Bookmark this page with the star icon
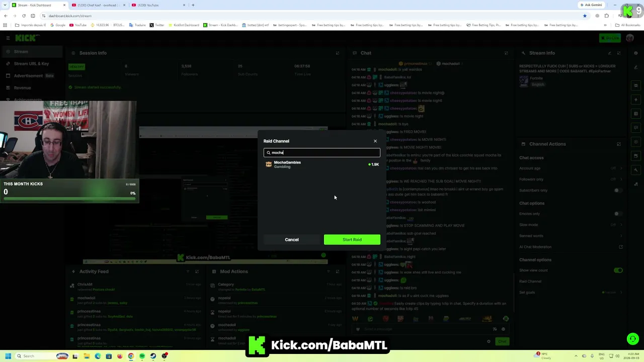 tap(585, 16)
